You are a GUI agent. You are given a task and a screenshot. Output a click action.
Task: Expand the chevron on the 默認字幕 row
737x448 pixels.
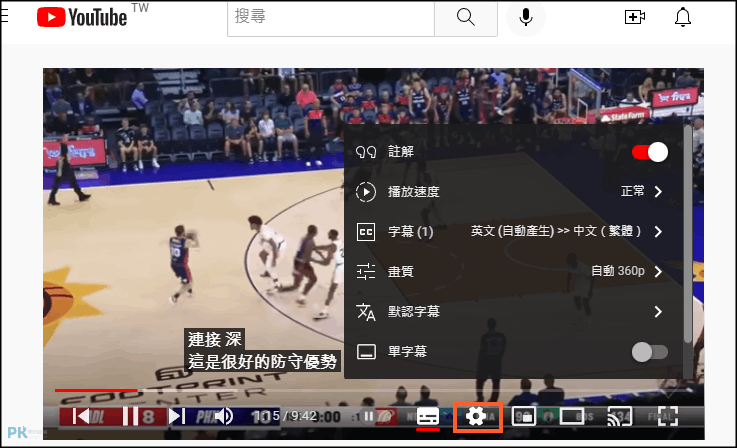[659, 311]
